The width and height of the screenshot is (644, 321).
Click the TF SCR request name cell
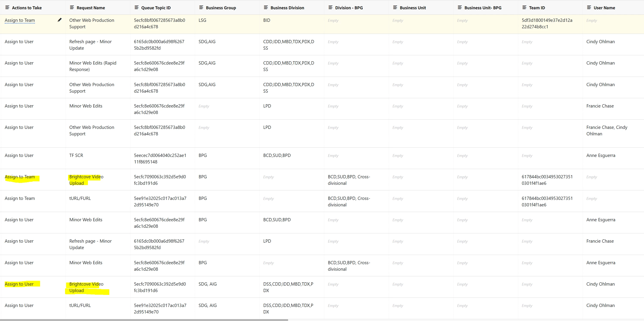pos(76,155)
